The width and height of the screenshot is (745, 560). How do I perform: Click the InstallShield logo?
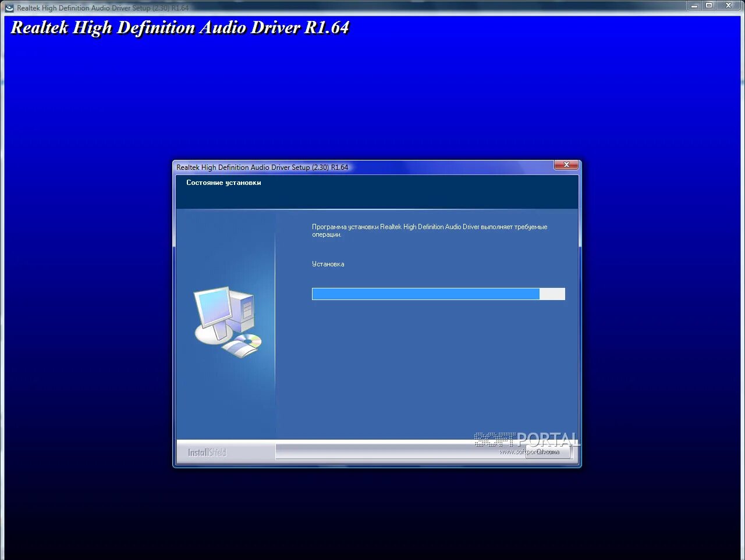coord(207,452)
